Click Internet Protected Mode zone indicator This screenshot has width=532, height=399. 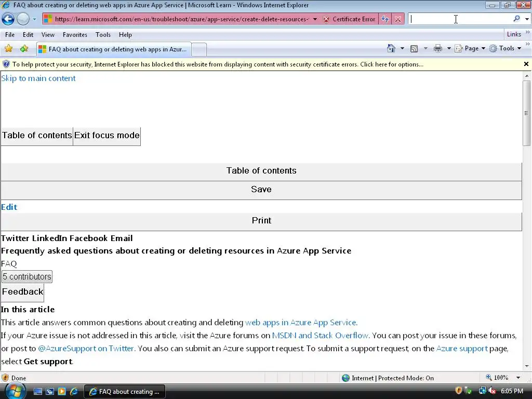(388, 378)
